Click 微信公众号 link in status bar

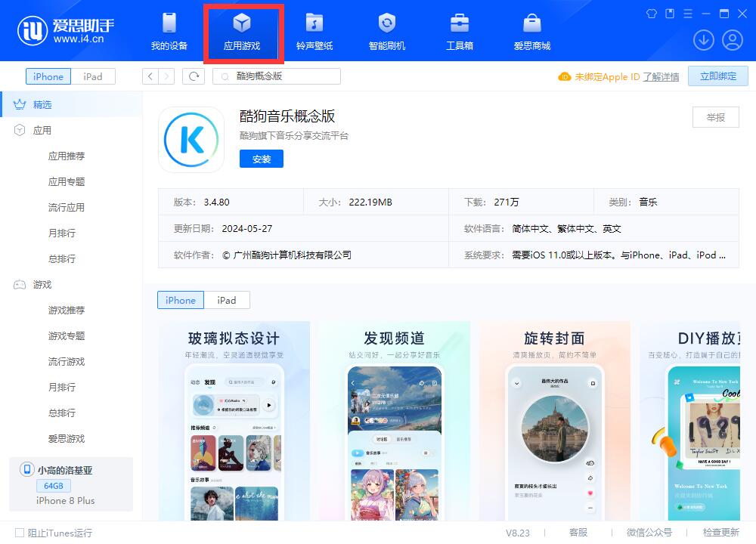click(x=649, y=533)
